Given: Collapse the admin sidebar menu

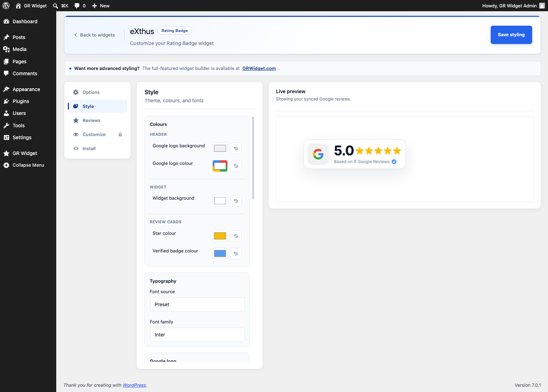Looking at the screenshot, I should tap(28, 165).
